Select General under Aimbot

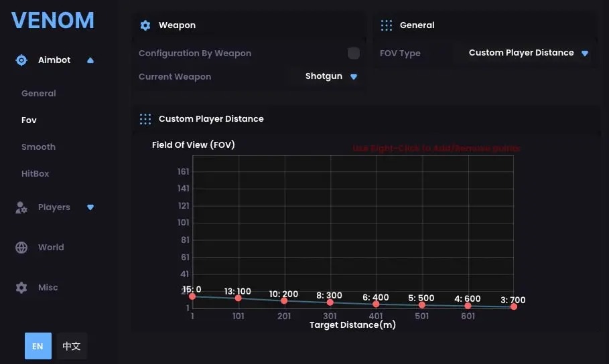click(x=38, y=94)
